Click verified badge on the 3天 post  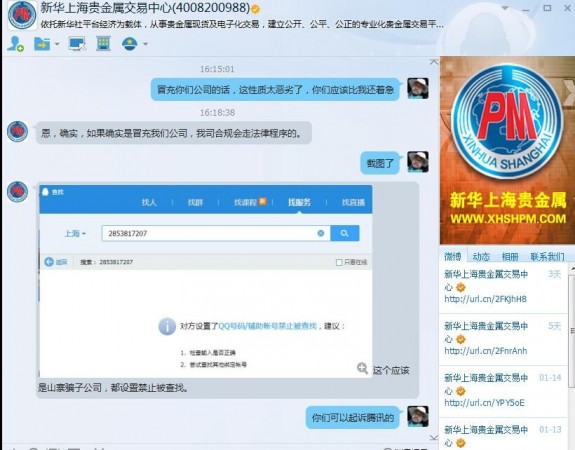click(x=461, y=287)
